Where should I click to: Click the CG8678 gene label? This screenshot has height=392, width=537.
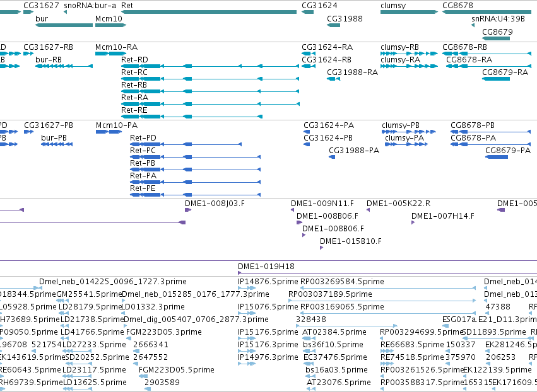(458, 6)
